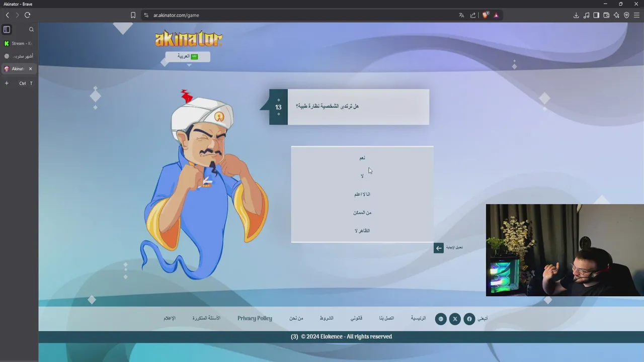Image resolution: width=644 pixels, height=362 pixels.
Task: Click the Akinator logo
Action: coord(188,38)
